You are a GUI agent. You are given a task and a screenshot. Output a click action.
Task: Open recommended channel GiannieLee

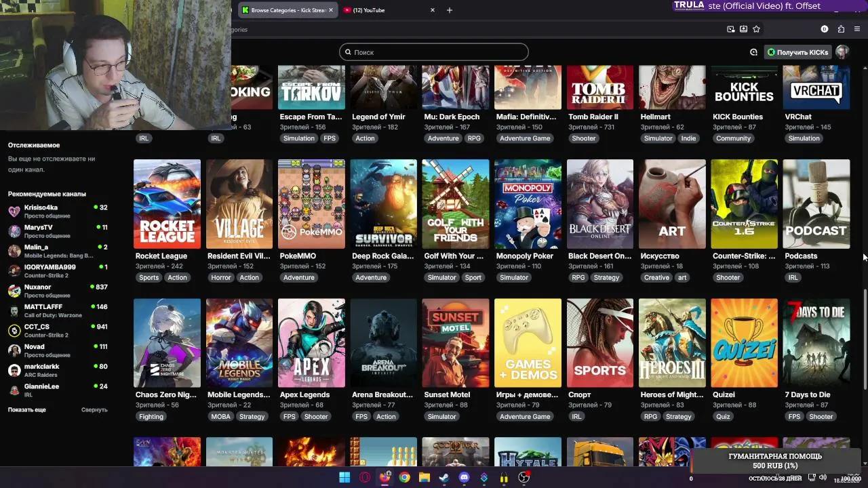pyautogui.click(x=58, y=390)
